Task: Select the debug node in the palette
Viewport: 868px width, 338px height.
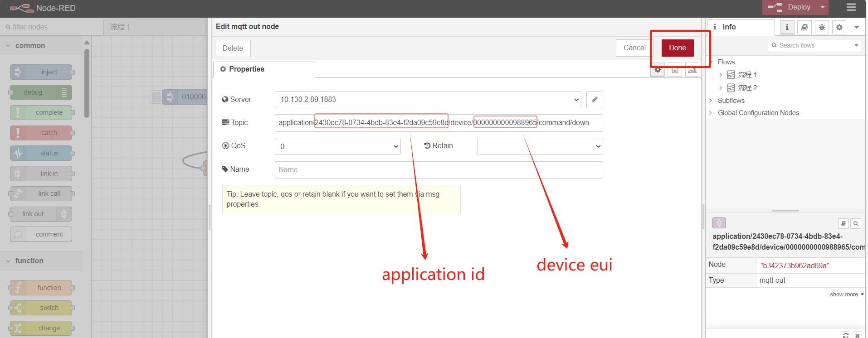Action: (40, 92)
